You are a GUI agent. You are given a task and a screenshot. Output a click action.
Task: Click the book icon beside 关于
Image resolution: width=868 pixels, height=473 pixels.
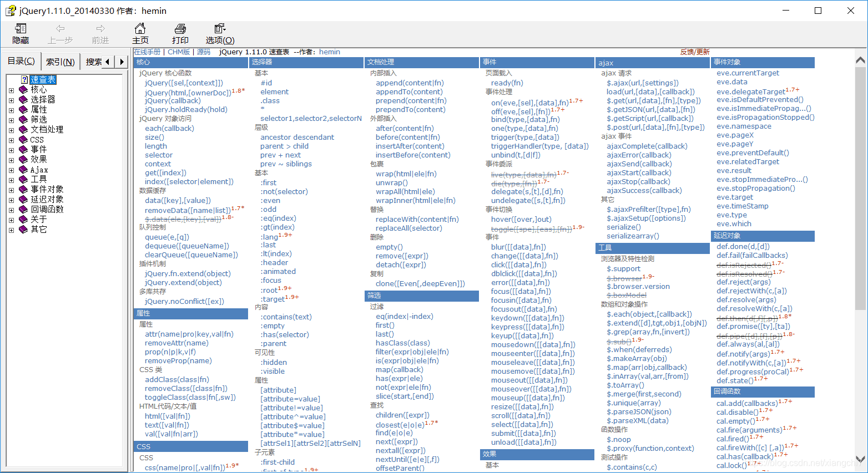[x=23, y=220]
